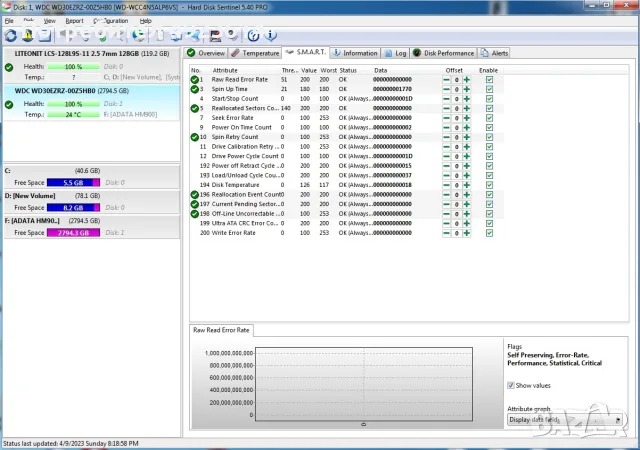
Task: Click the blue information 'i' toolbar icon
Action: pos(271,36)
